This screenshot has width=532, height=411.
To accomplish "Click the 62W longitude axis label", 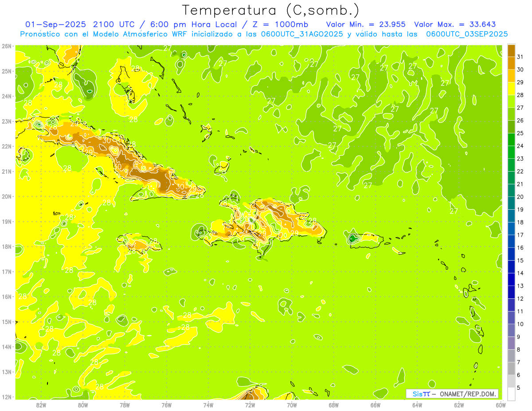I will [459, 404].
